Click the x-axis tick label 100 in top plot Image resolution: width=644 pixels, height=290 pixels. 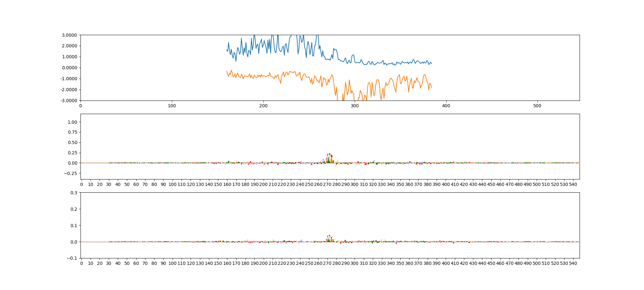pos(172,106)
